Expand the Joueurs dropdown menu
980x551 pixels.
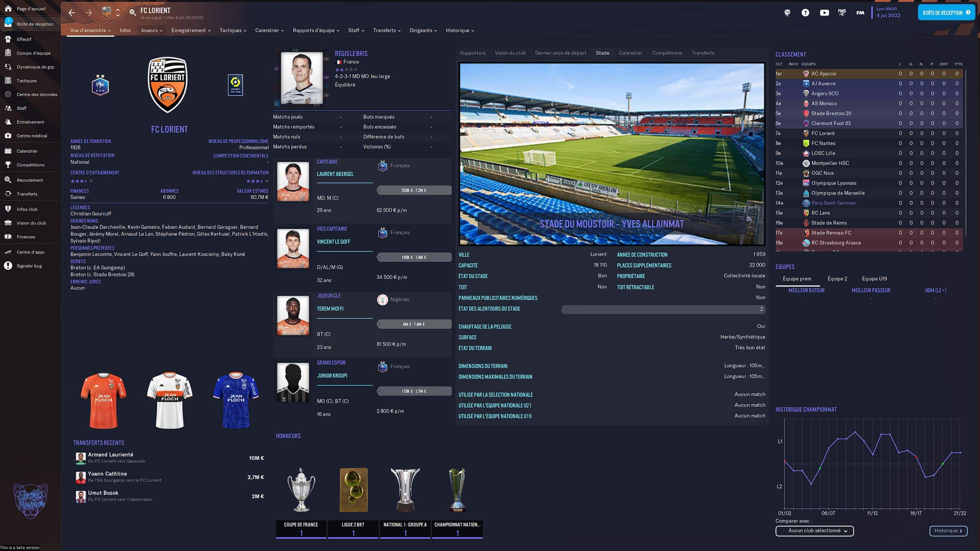click(151, 30)
